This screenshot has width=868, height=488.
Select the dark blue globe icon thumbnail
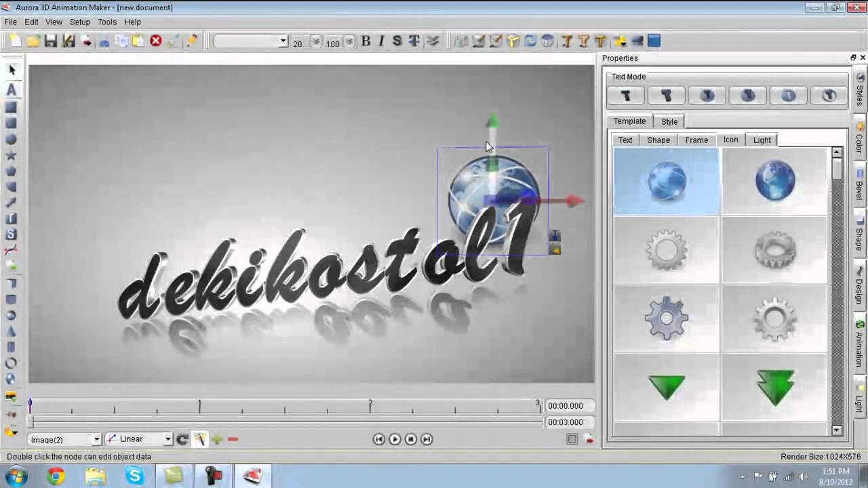pos(774,181)
